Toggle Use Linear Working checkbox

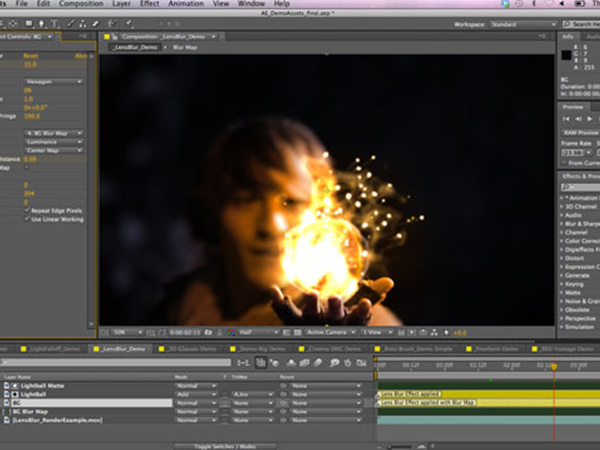27,219
